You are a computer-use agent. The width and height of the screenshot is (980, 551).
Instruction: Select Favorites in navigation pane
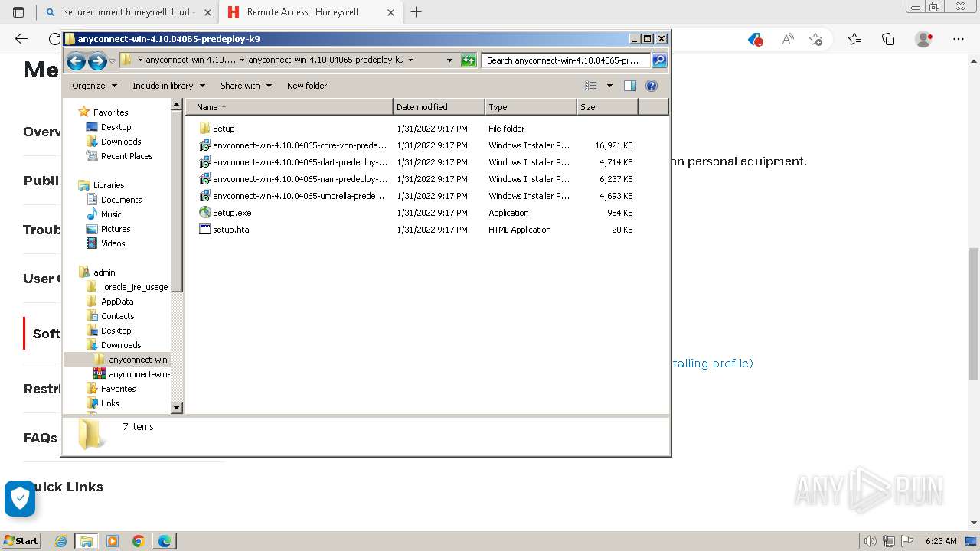pyautogui.click(x=110, y=112)
